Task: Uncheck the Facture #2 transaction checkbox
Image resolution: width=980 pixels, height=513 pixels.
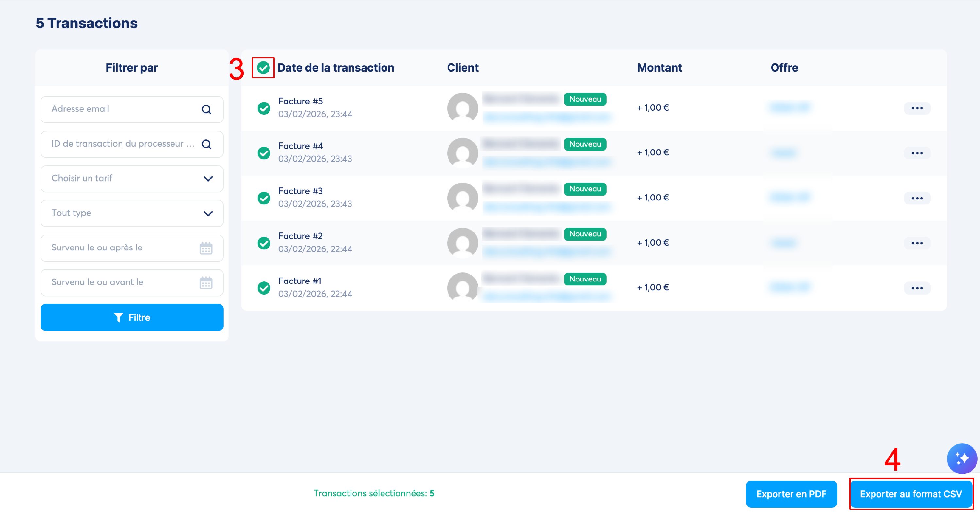Action: click(264, 243)
